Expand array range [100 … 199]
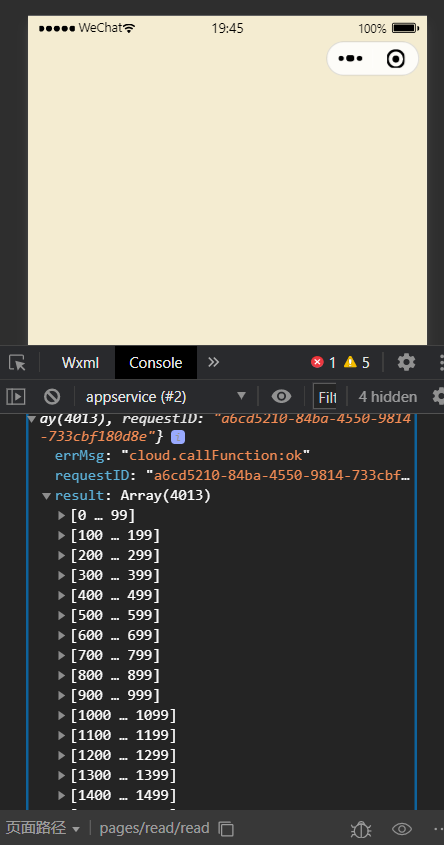 pos(61,536)
